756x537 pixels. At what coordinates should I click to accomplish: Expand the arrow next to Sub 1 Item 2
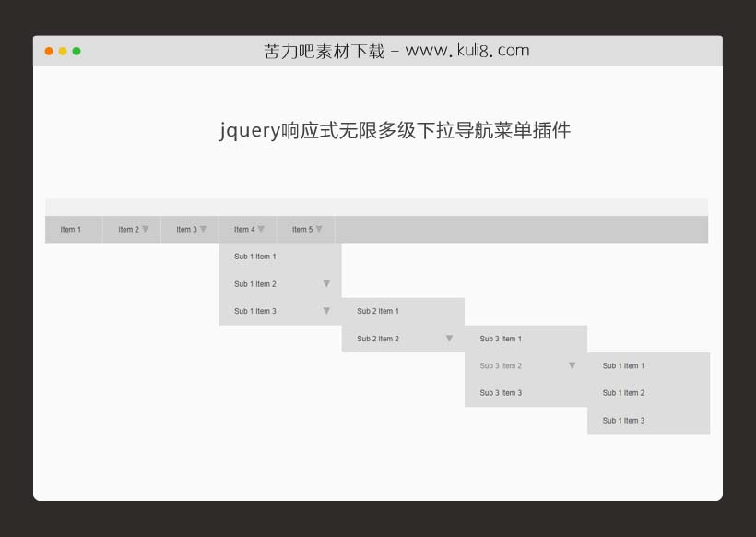coord(327,283)
